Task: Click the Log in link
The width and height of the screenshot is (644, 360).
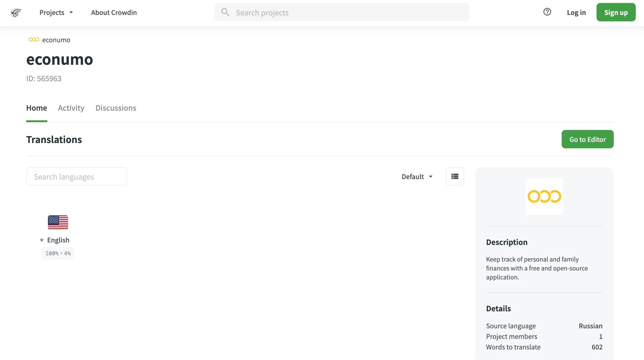Action: click(576, 13)
